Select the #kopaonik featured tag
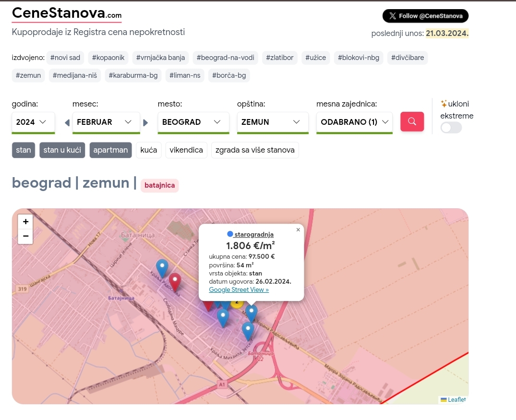Image resolution: width=516 pixels, height=420 pixels. click(108, 58)
